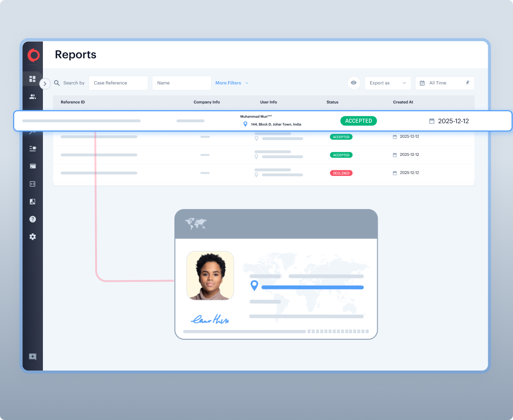Open the Export as dropdown

(x=388, y=83)
